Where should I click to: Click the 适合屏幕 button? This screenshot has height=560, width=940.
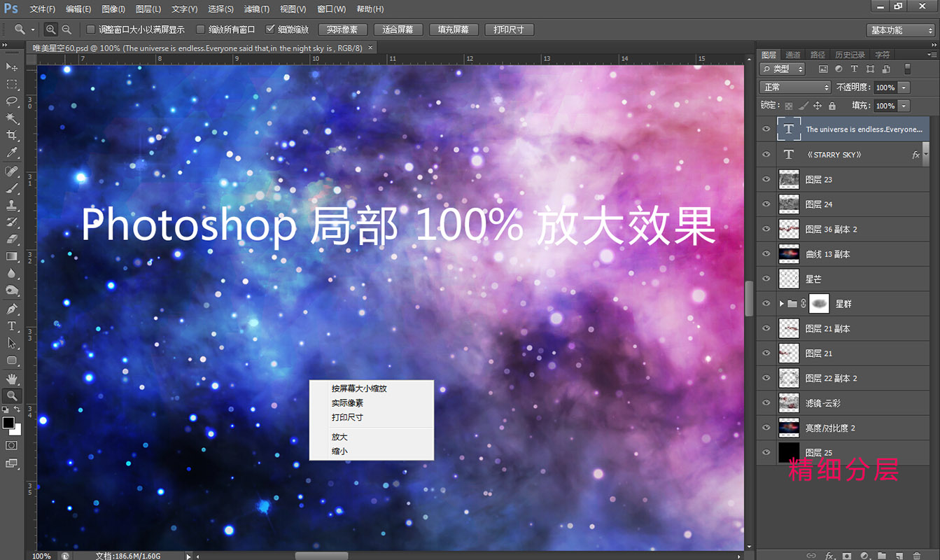(398, 29)
